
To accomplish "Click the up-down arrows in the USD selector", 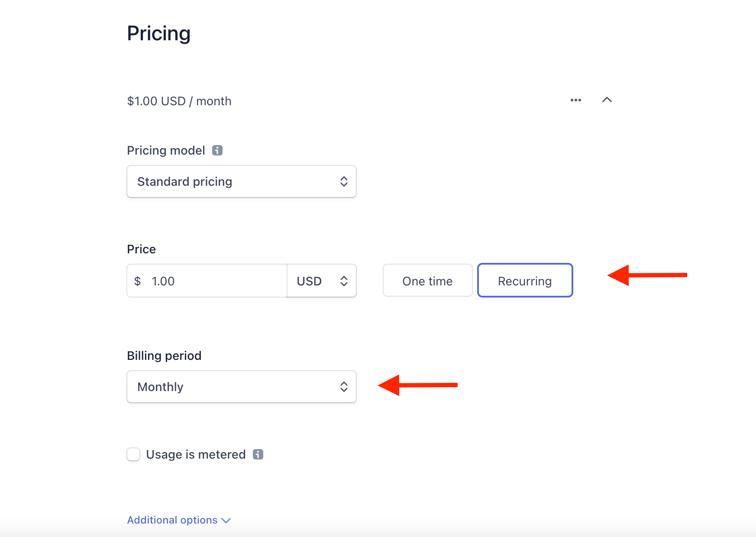I will (344, 281).
